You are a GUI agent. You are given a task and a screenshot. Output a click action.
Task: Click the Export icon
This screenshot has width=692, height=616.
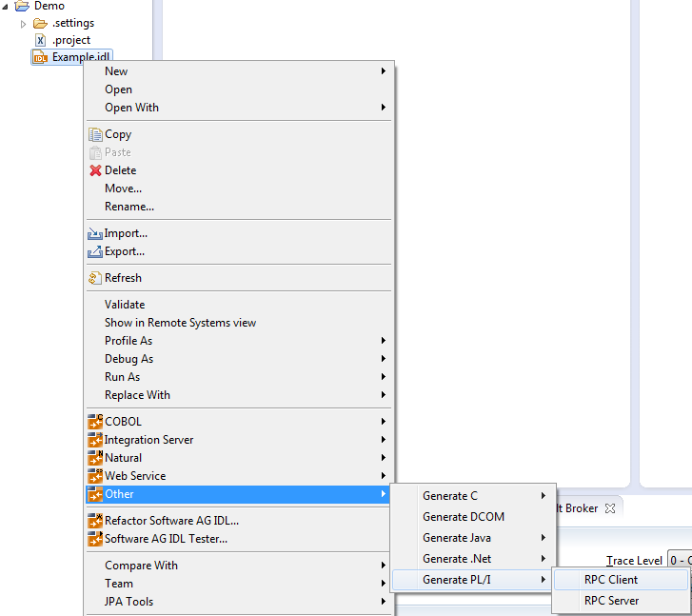click(95, 251)
